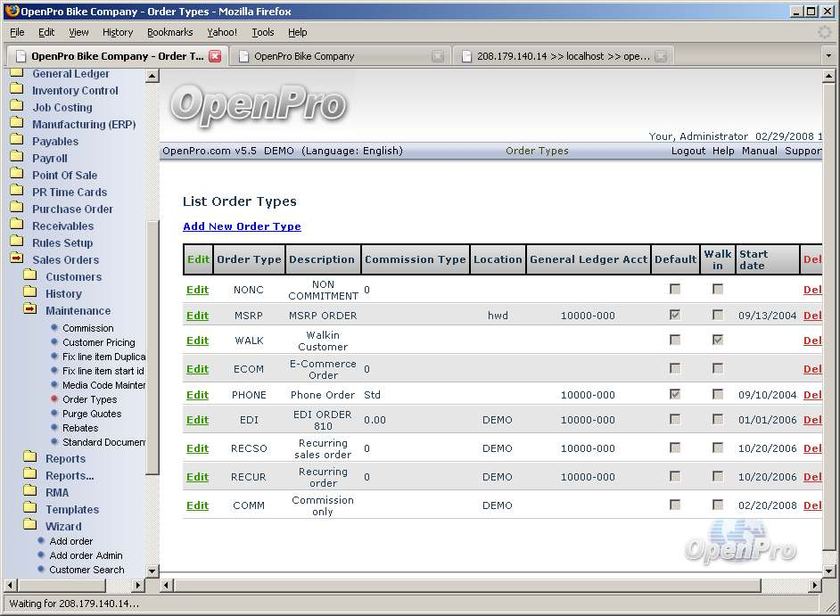Click Add New Order Type link
The width and height of the screenshot is (840, 616).
click(x=242, y=226)
